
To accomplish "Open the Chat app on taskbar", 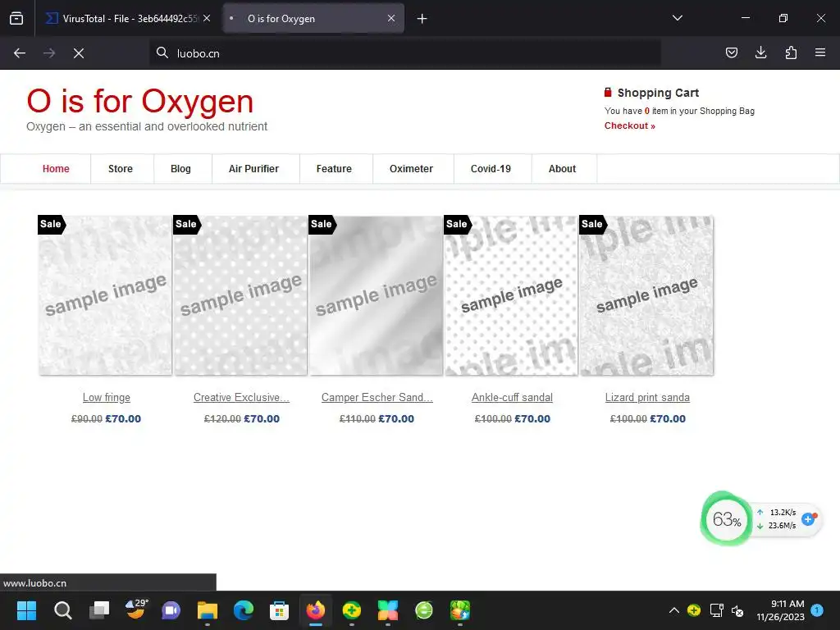I will click(171, 610).
